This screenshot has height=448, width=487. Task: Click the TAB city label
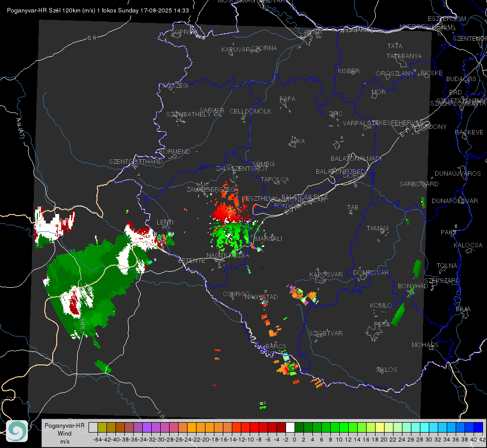pos(353,208)
